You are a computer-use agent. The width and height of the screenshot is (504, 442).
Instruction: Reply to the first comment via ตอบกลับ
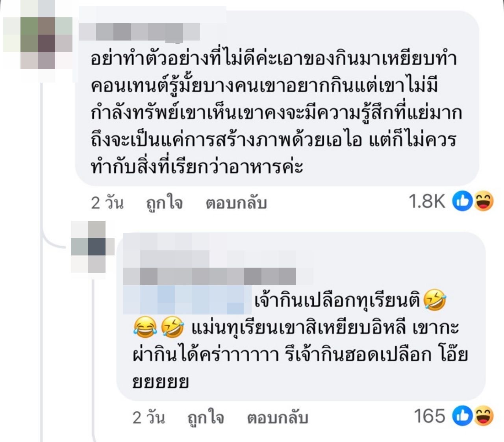pos(236,203)
